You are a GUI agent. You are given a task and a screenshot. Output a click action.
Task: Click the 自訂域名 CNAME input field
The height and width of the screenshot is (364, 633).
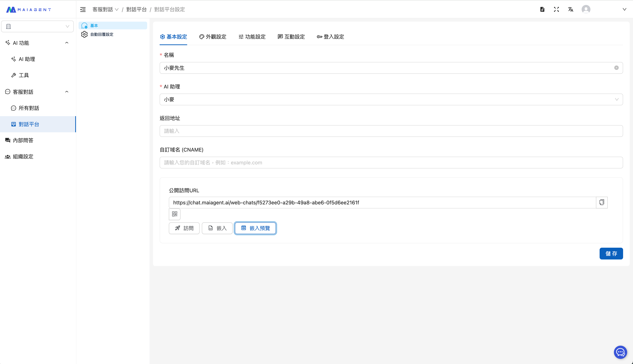tap(391, 163)
